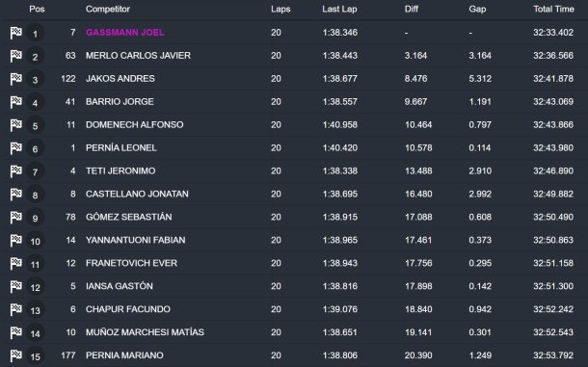This screenshot has width=588, height=367.
Task: Select the flag icon for Teti Jeronimo
Action: [x=15, y=170]
